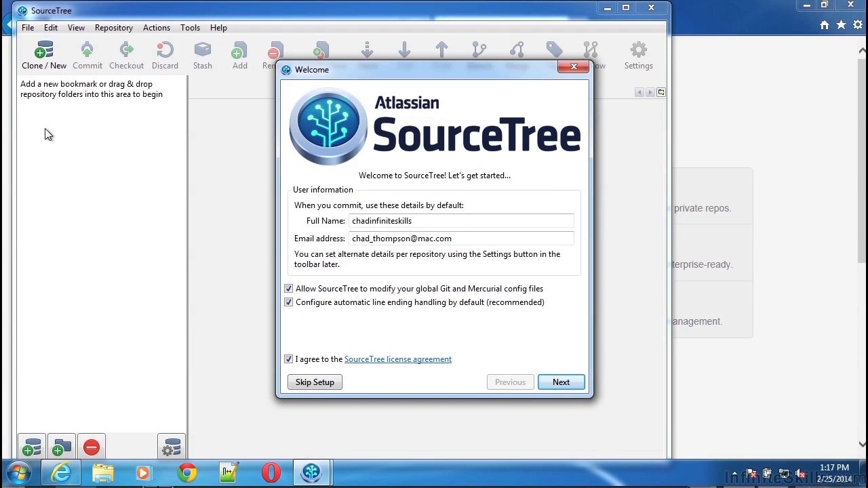Uncheck Configure automatic line ending handling
The height and width of the screenshot is (488, 868).
[x=289, y=302]
